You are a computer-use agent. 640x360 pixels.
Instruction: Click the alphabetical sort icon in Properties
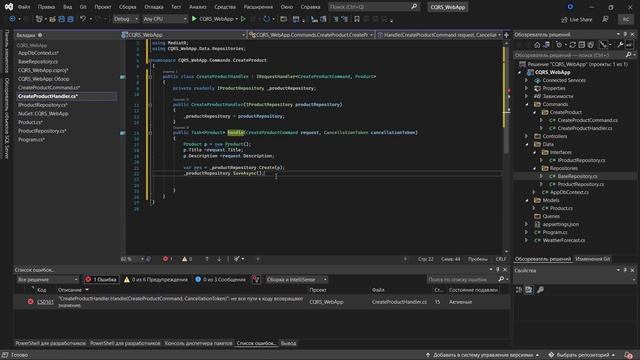[529, 290]
